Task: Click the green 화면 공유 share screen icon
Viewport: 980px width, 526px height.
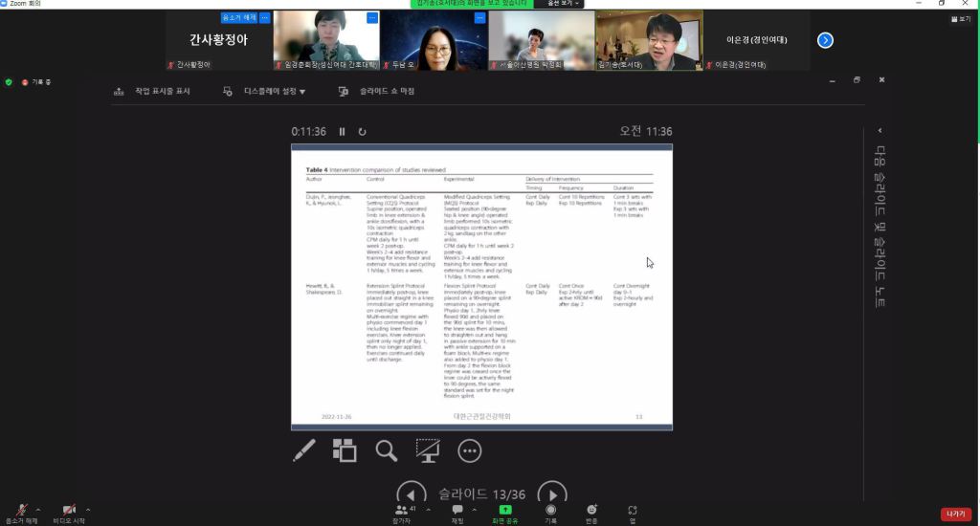Action: pos(504,510)
